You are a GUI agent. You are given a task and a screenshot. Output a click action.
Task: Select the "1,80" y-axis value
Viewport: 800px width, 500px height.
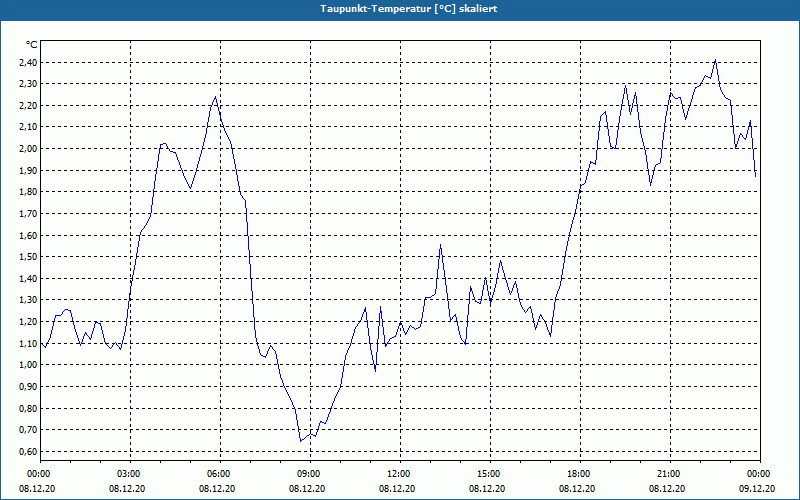(x=28, y=192)
